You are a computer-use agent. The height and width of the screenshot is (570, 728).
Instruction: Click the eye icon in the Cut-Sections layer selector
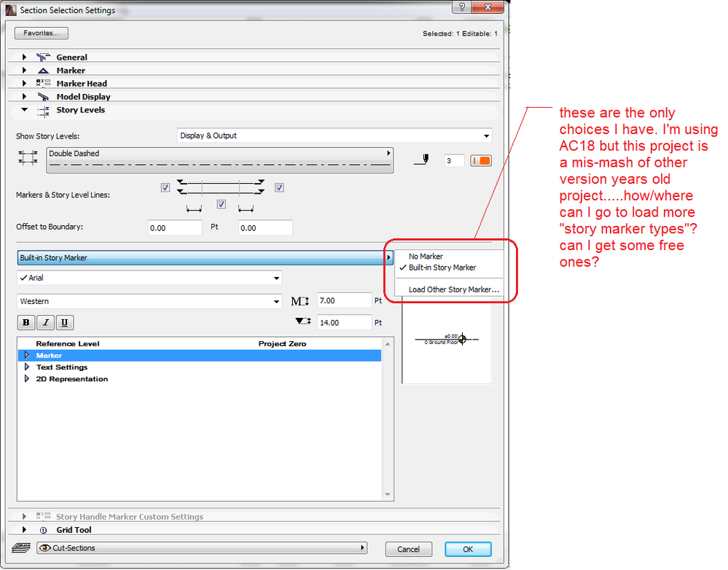click(x=45, y=547)
